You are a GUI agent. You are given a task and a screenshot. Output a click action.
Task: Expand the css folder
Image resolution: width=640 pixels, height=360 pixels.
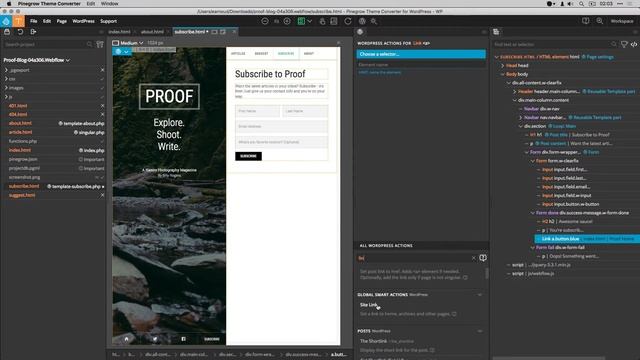coord(6,79)
